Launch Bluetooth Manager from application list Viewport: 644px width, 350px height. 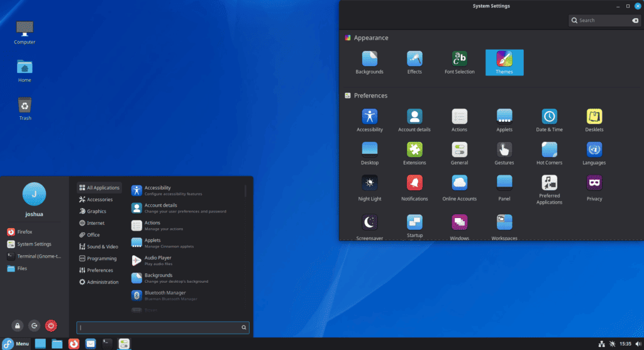click(187, 295)
